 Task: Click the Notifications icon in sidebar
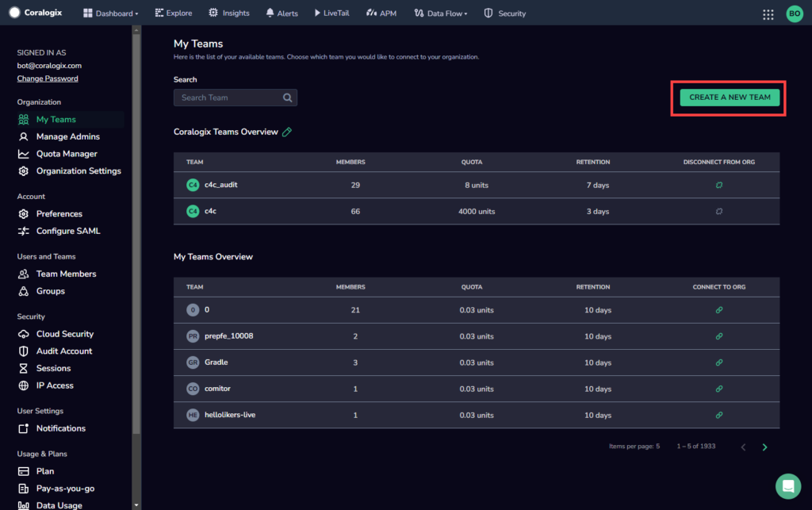[23, 428]
